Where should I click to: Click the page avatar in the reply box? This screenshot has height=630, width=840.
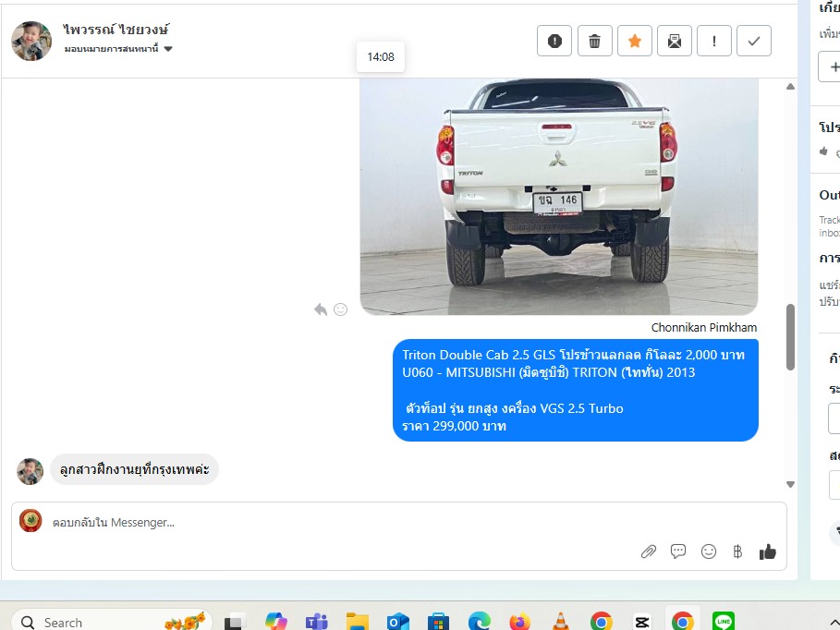[x=30, y=521]
